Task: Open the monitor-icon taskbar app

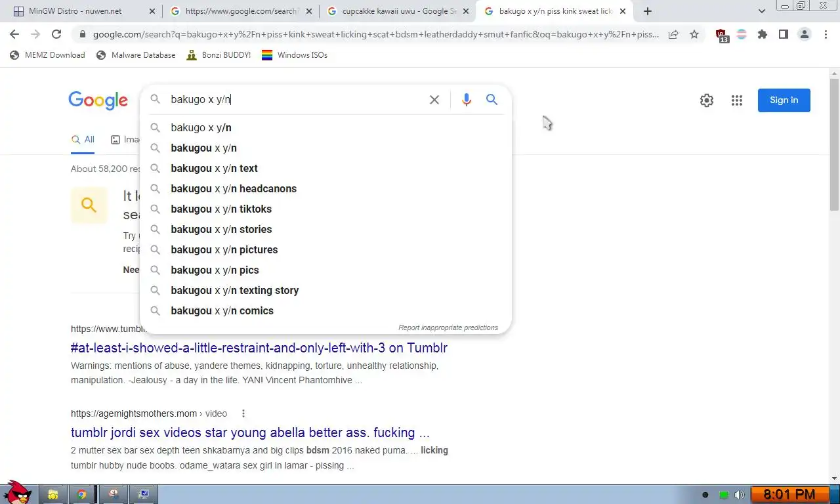Action: tap(143, 494)
